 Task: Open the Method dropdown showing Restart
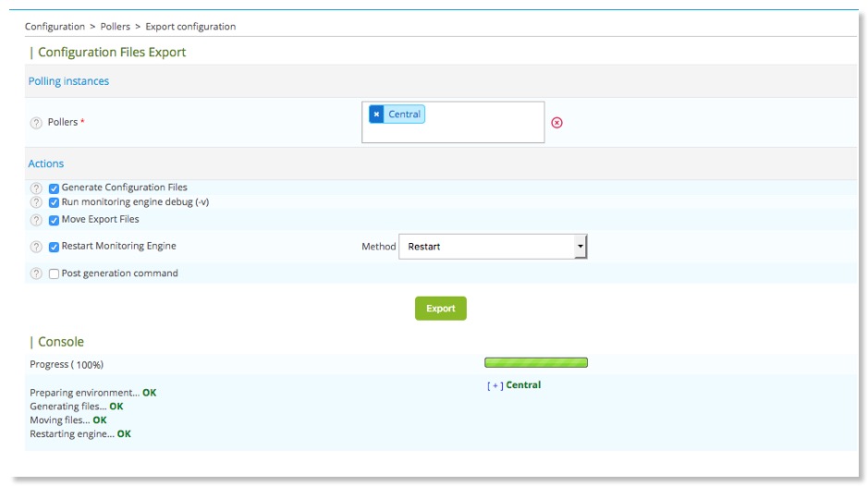pos(493,247)
